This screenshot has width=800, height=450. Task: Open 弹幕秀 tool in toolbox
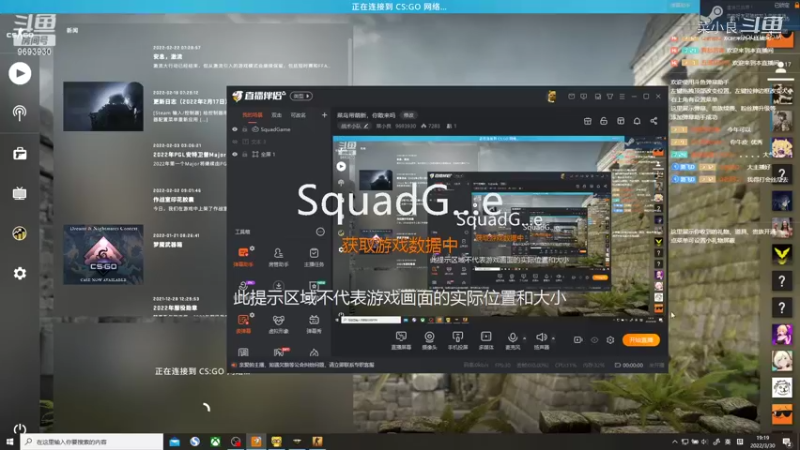[x=314, y=324]
